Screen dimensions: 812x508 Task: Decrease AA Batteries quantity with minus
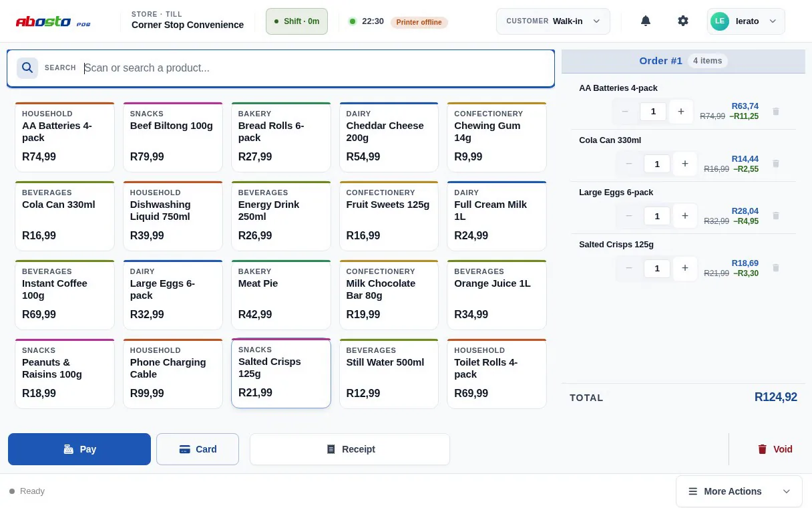click(x=625, y=112)
